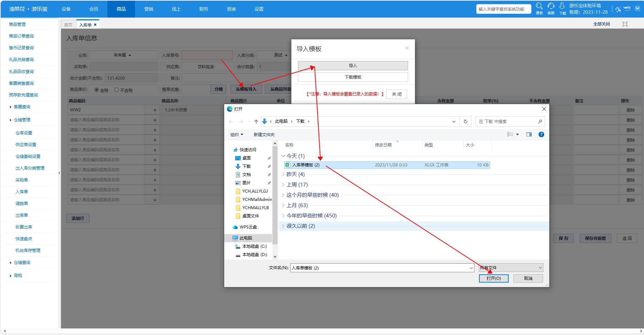Click the up-folder arrow in file dialog
This screenshot has width=644, height=335.
(256, 121)
